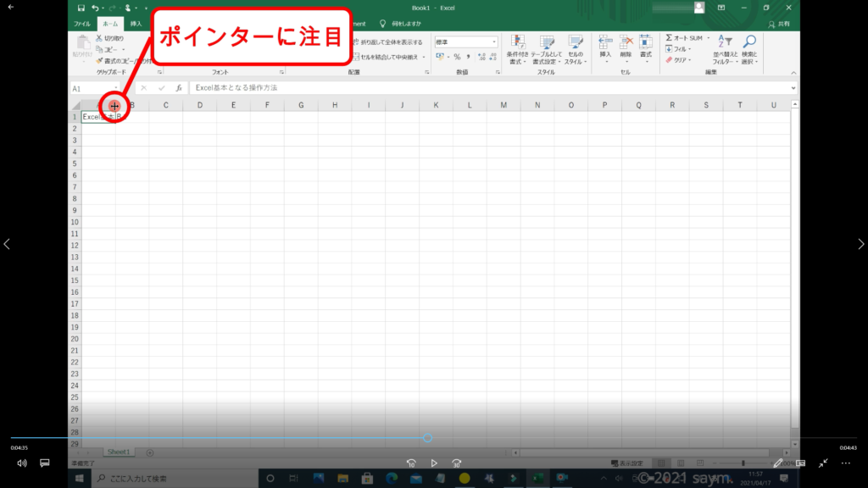Click the Conditional Formatting icon

517,43
